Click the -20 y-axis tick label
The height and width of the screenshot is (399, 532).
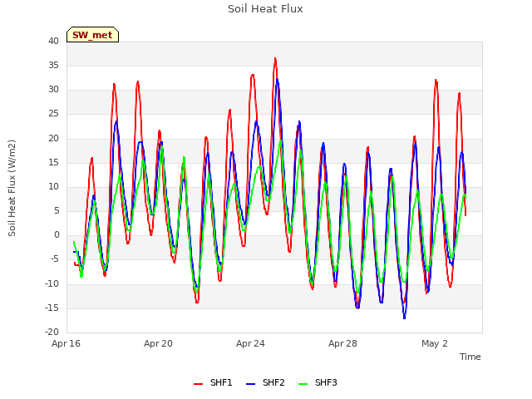(x=52, y=332)
